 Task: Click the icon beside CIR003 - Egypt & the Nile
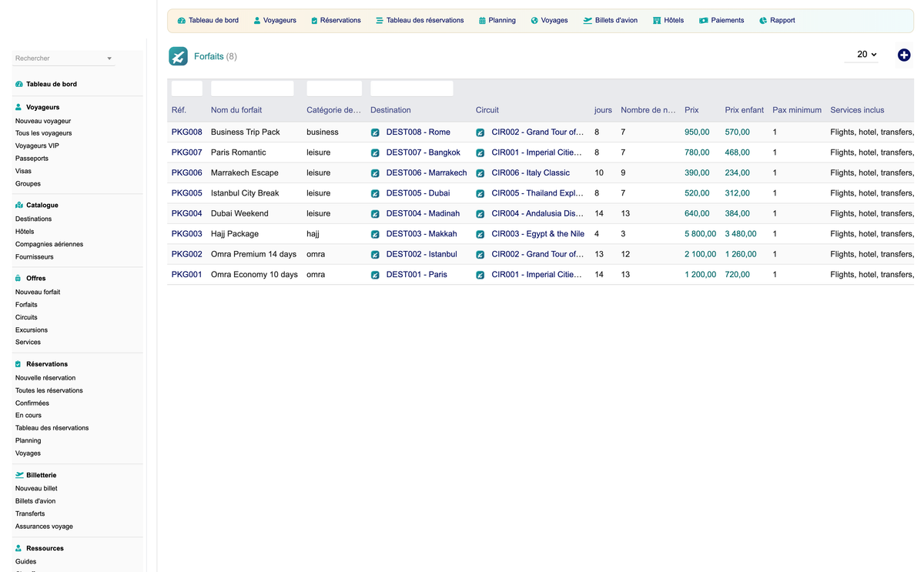pyautogui.click(x=480, y=234)
